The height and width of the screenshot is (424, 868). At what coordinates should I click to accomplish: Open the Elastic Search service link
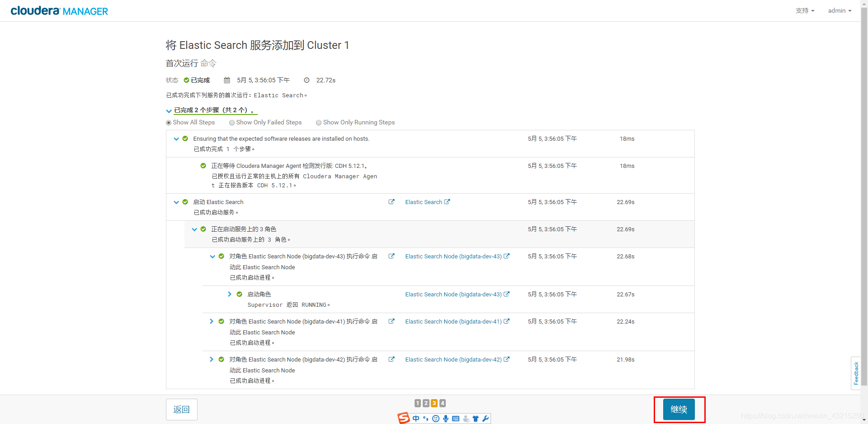424,202
